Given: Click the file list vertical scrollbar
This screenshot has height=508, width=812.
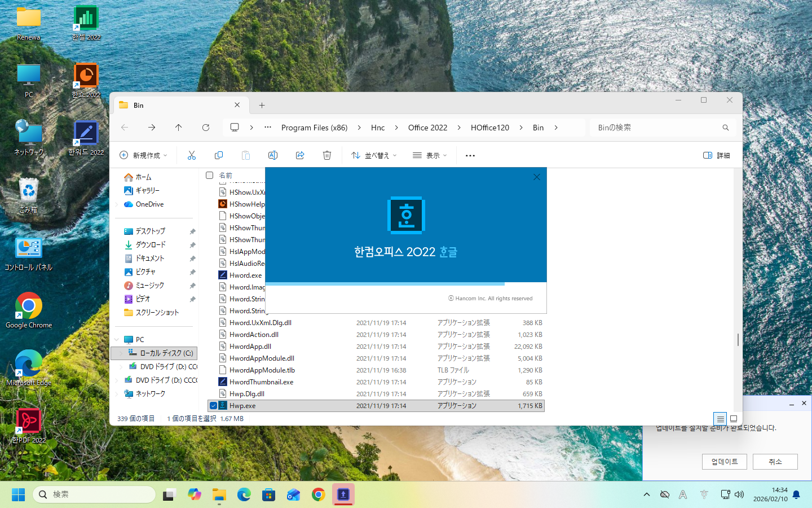Looking at the screenshot, I should (x=738, y=339).
